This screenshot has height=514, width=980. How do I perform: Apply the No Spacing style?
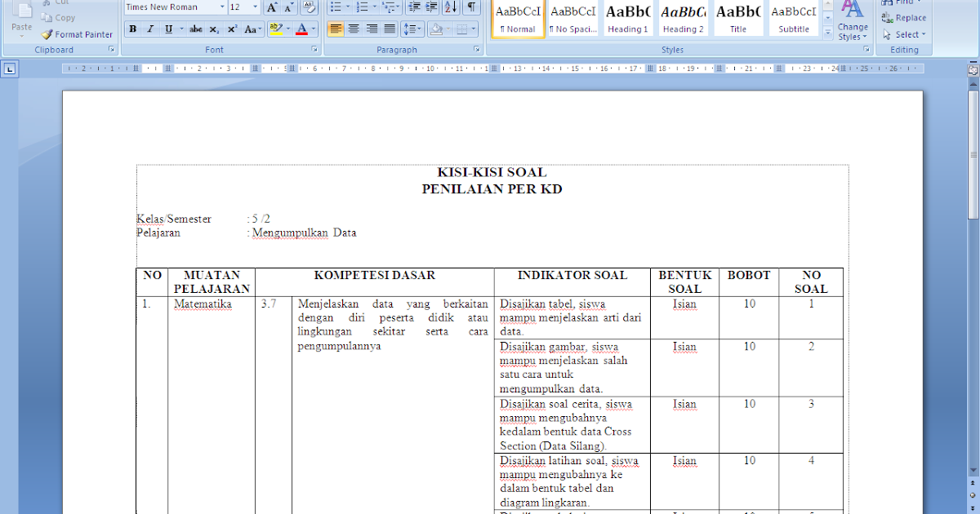572,19
